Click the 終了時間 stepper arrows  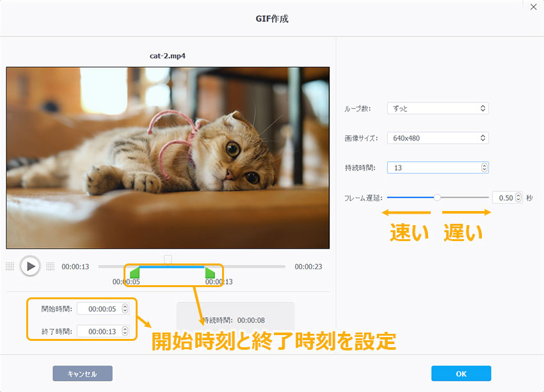125,331
